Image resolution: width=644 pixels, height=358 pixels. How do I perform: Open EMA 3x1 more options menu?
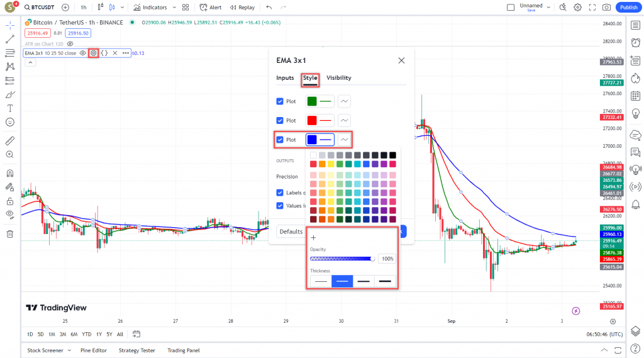point(126,53)
